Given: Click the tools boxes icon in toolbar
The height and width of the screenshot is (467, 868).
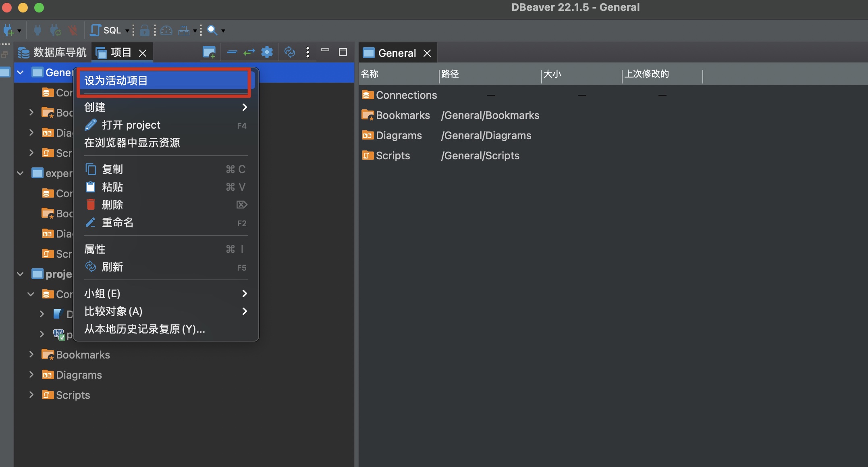Looking at the screenshot, I should [184, 30].
